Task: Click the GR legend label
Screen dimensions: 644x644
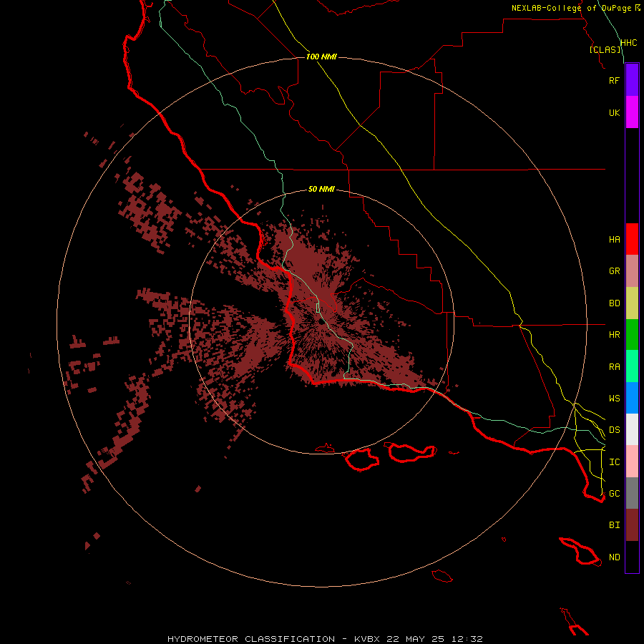Action: coord(614,271)
